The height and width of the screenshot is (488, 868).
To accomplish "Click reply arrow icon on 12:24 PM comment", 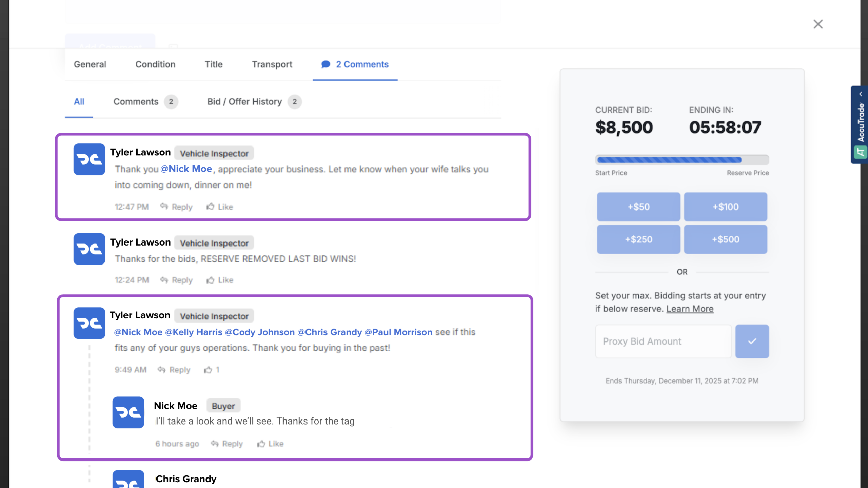I will click(x=164, y=279).
